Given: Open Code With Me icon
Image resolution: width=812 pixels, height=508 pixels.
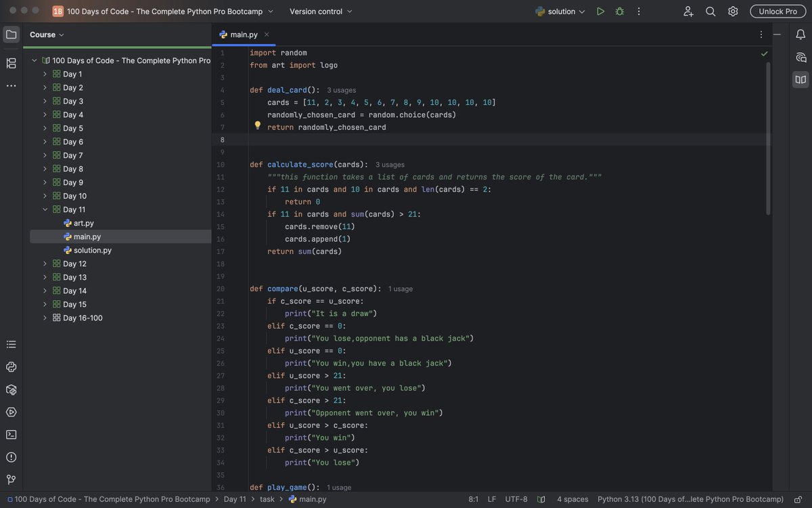Looking at the screenshot, I should click(x=688, y=12).
